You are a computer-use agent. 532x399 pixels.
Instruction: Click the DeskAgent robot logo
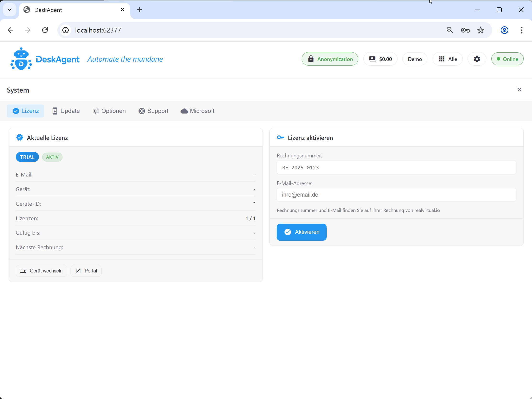pyautogui.click(x=21, y=59)
